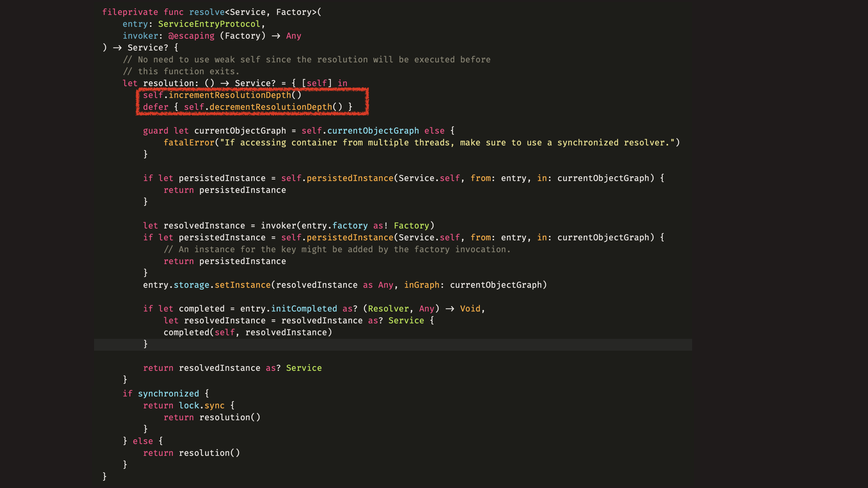Screen dimensions: 868x488
Task: Click the first persistedInstance method call
Action: click(349, 178)
